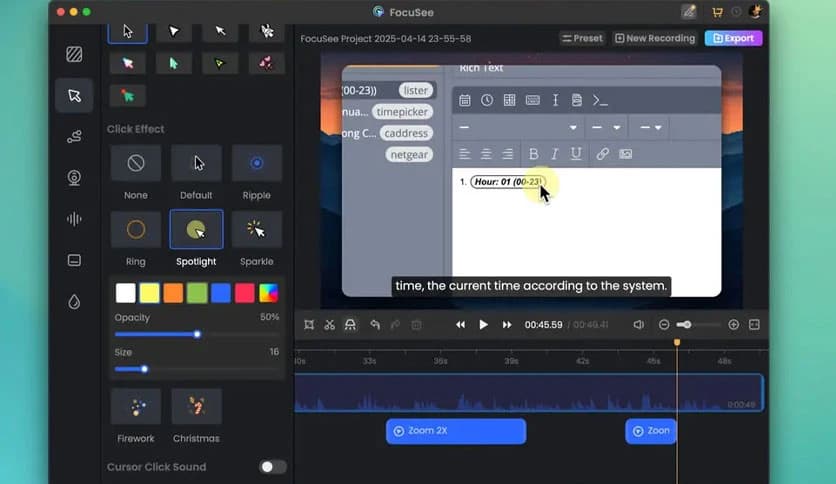
Task: Select the crop tool in timeline toolbar
Action: tap(309, 325)
